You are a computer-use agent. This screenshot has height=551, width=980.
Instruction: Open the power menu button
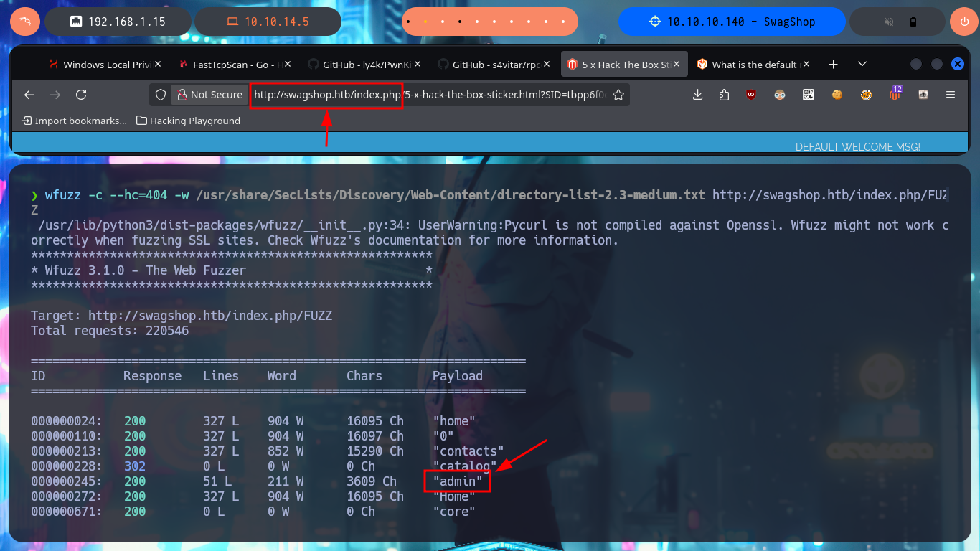point(964,22)
